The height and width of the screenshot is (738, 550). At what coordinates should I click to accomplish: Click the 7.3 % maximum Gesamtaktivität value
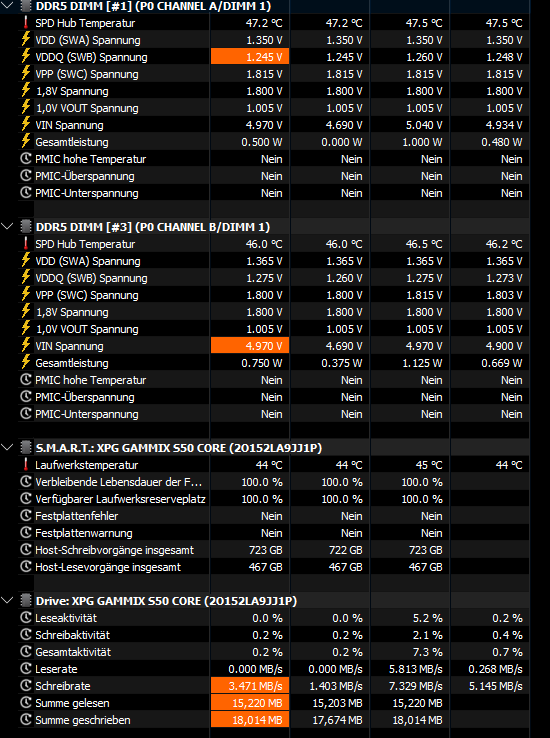coord(428,652)
